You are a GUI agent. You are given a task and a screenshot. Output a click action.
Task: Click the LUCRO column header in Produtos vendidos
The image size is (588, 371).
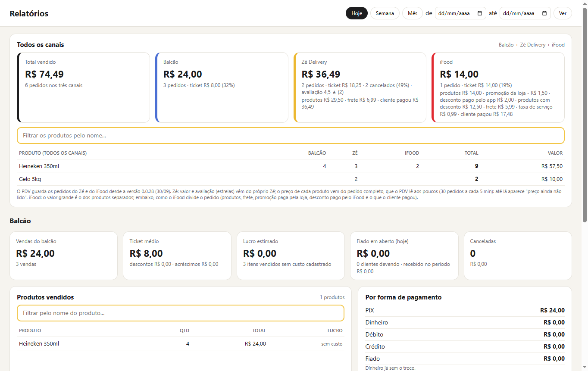click(x=335, y=330)
